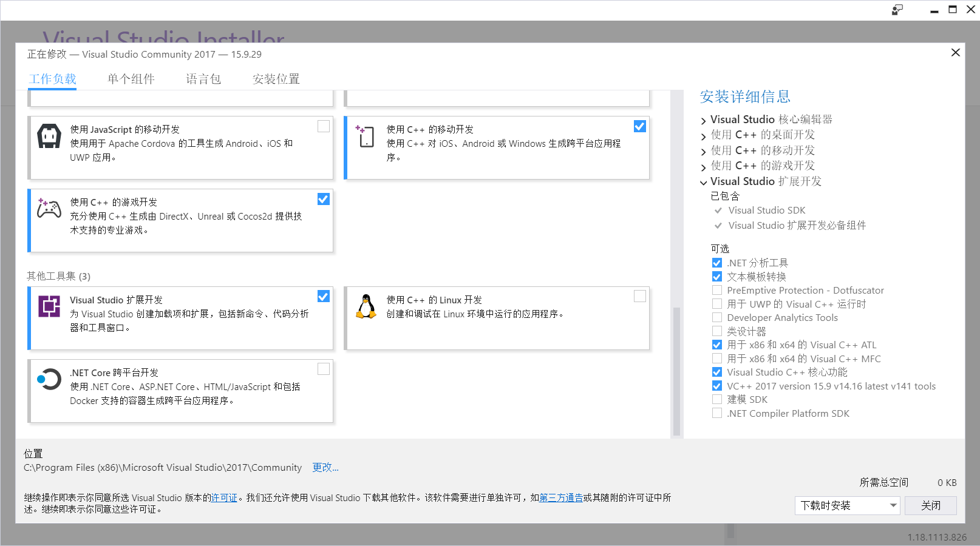This screenshot has width=980, height=546.
Task: Uncheck the 使用 C++ 的移动开发 workload
Action: point(640,126)
